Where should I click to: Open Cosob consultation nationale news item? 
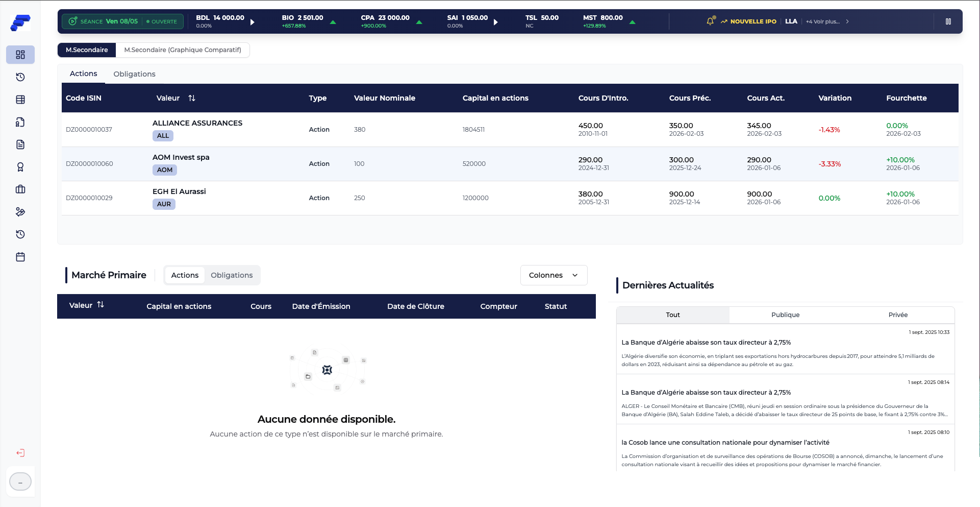(786, 448)
